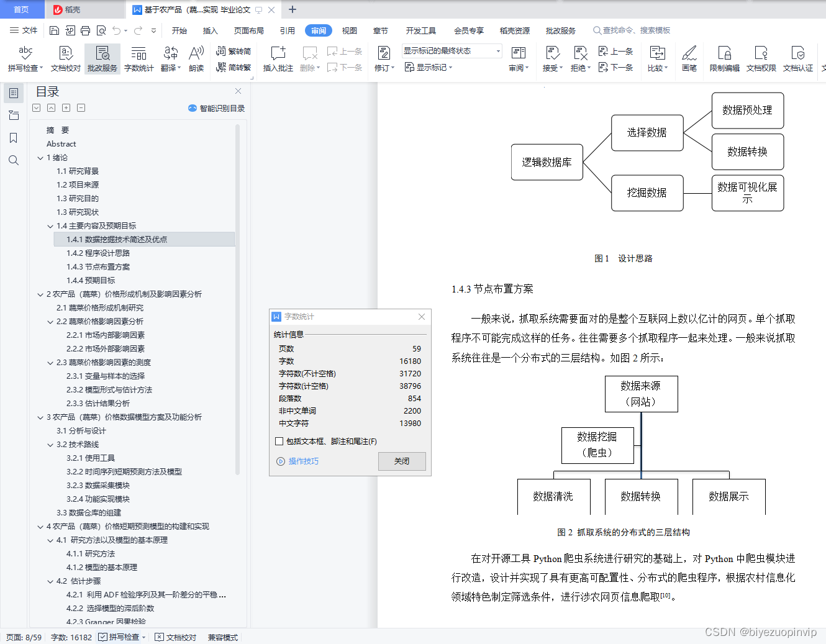
Task: Go to previous revision with 上一条 beside 拒绝
Action: pyautogui.click(x=616, y=52)
